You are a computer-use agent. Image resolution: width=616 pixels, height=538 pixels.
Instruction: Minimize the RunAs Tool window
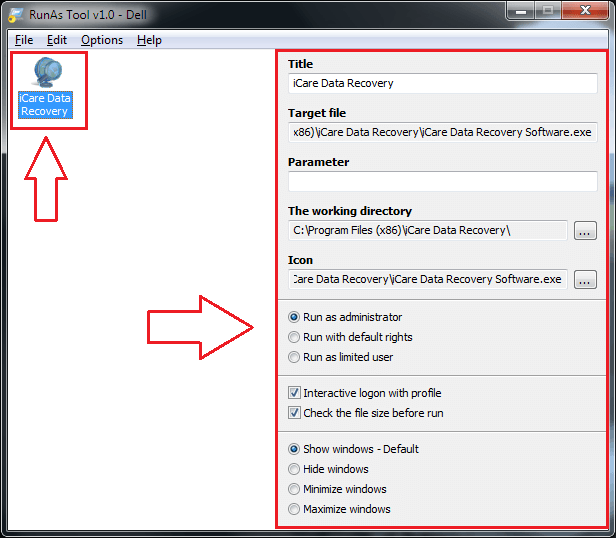click(521, 11)
